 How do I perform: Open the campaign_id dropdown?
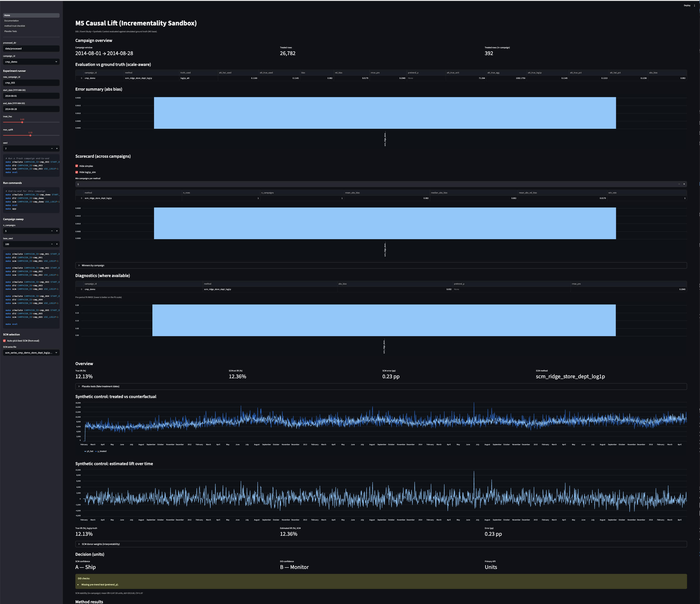(x=31, y=62)
